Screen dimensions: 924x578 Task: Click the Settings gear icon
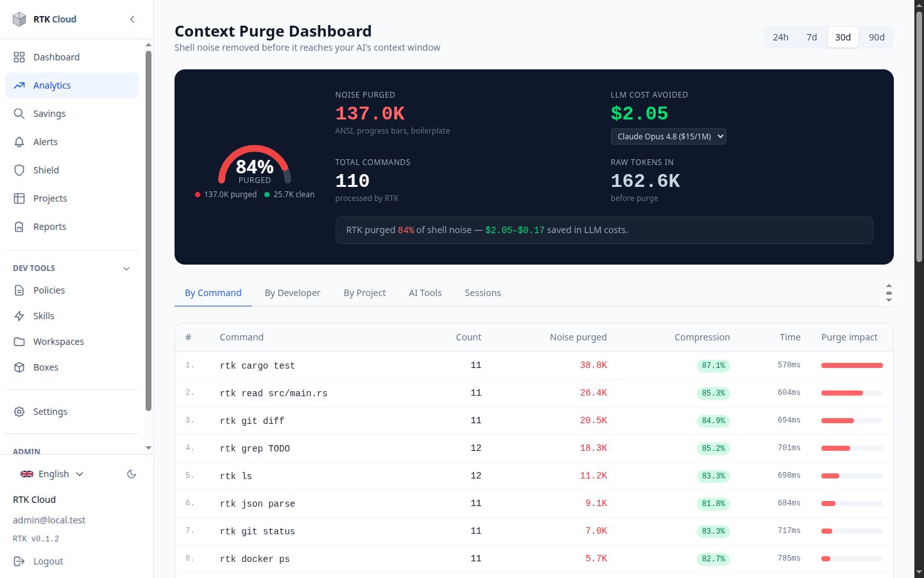pos(19,412)
